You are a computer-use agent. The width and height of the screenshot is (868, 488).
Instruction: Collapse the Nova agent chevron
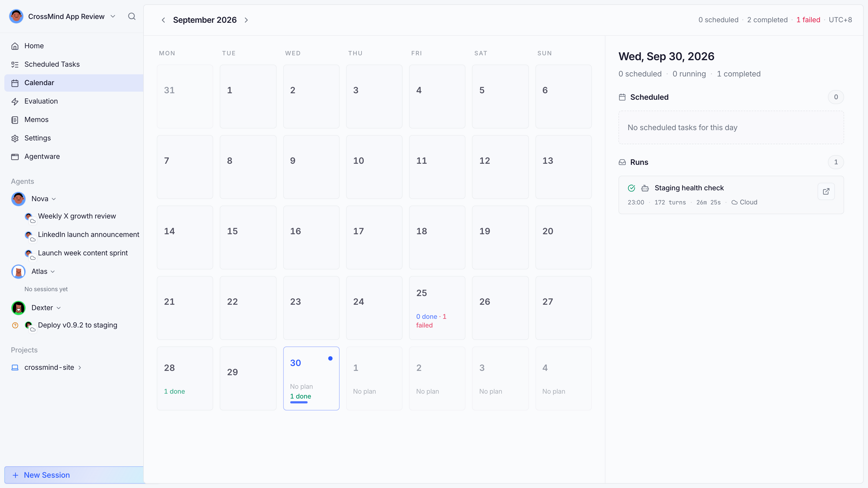point(54,199)
